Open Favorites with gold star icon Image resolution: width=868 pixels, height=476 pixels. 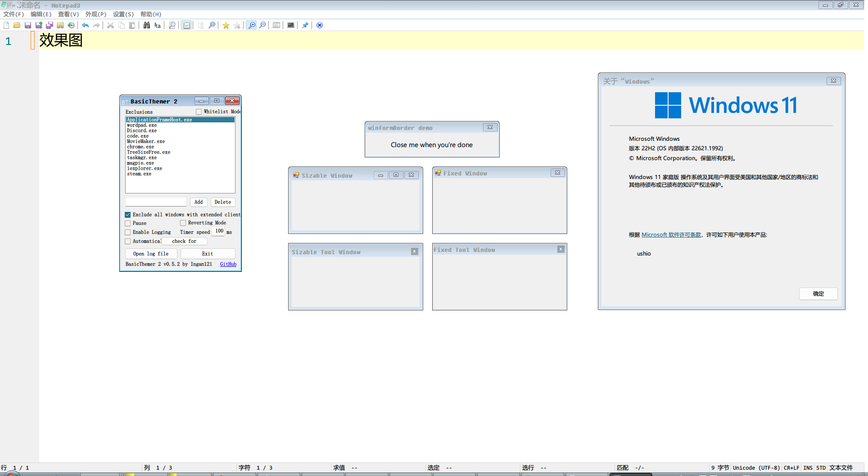(x=226, y=25)
